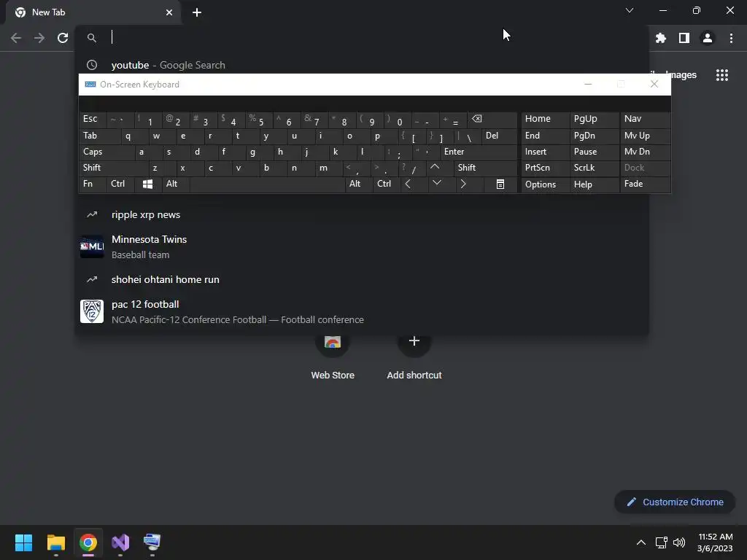
Task: Click the space bar key
Action: tap(267, 184)
